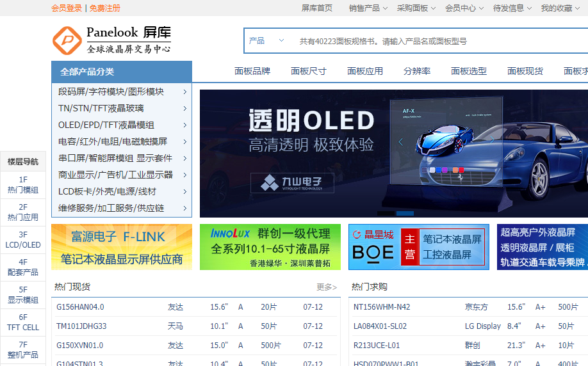Open the INNOLUX 群创一级代理 ad banner
The height and width of the screenshot is (366, 588).
270,247
